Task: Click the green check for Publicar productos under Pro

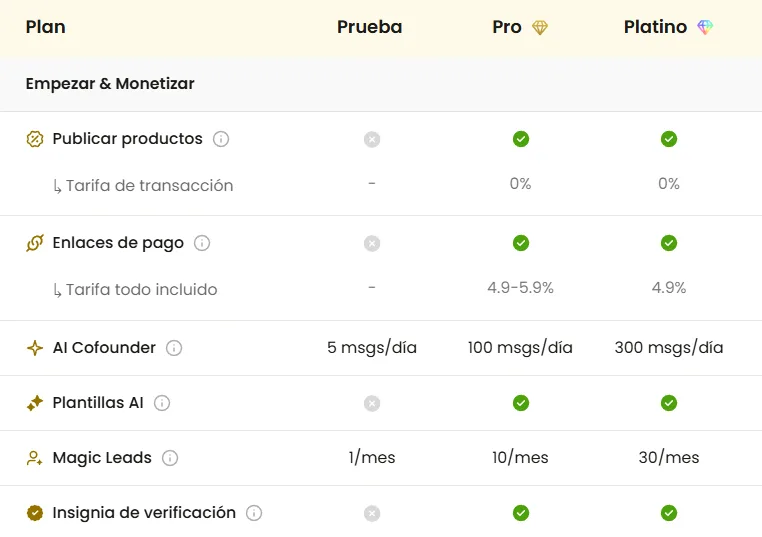Action: tap(521, 139)
